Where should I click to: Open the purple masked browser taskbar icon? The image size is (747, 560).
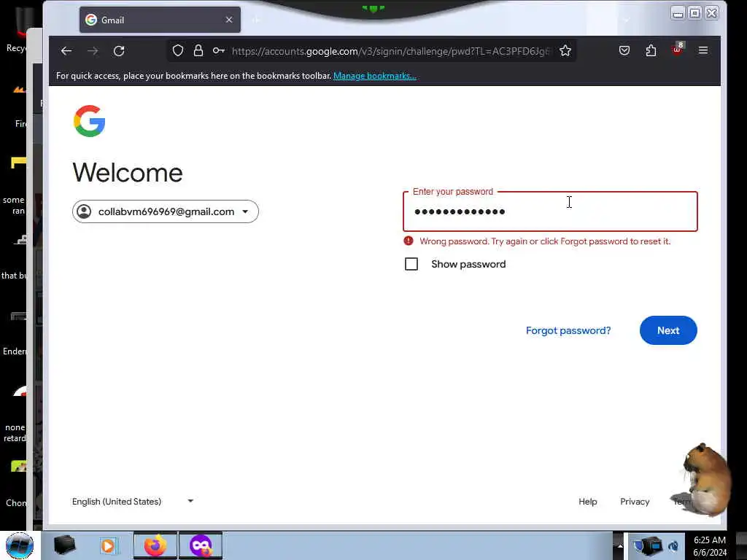(201, 545)
